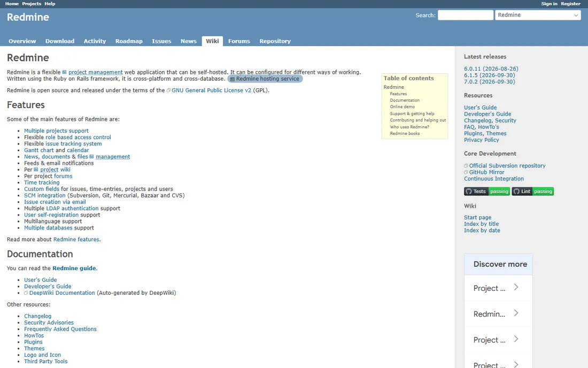The height and width of the screenshot is (368, 588).
Task: Click the Plugins link in sidebar Resources
Action: (473, 134)
